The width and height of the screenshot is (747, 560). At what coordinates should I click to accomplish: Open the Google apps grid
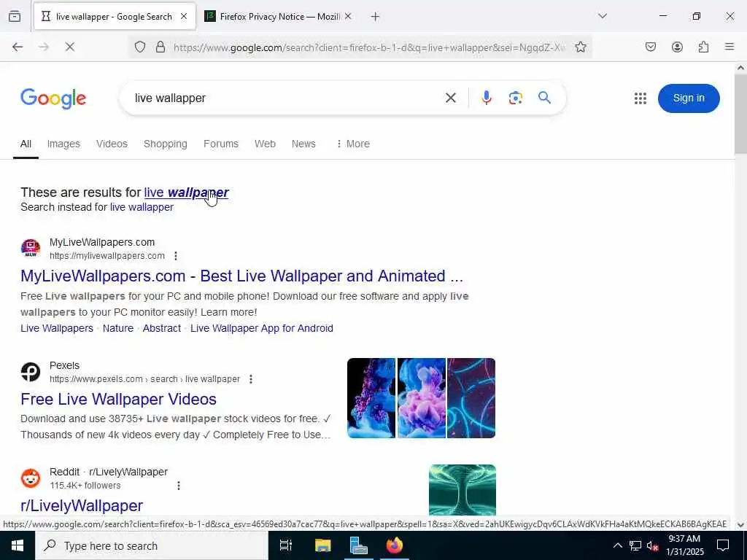pos(640,98)
